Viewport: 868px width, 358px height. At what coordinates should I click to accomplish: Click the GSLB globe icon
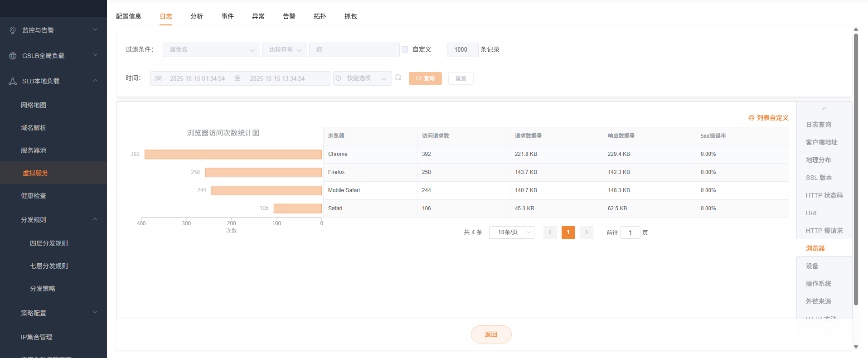13,56
